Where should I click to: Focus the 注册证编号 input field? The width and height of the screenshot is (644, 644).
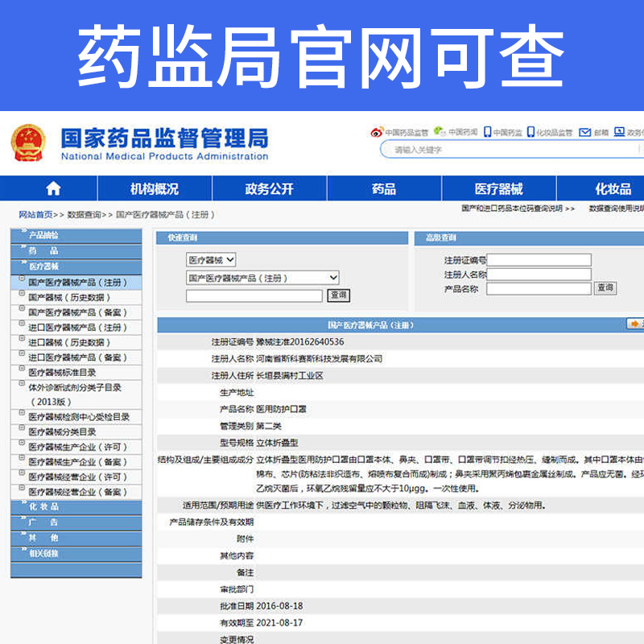(539, 260)
